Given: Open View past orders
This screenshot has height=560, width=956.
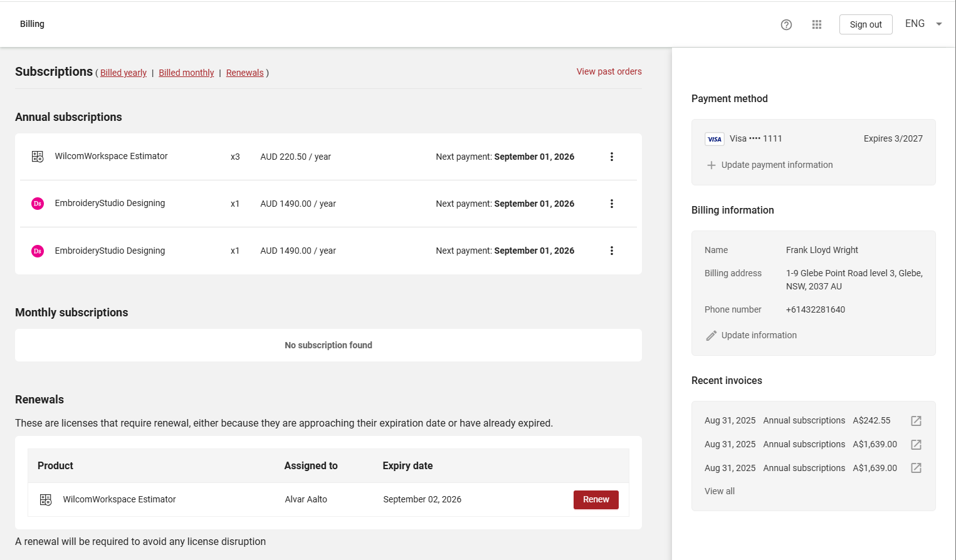Looking at the screenshot, I should coord(609,71).
